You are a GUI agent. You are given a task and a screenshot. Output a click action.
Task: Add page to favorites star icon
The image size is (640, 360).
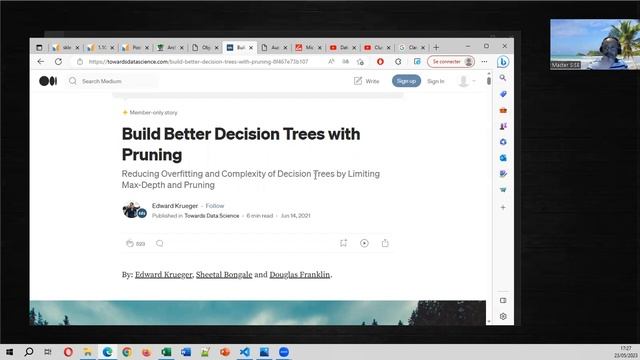coord(360,62)
